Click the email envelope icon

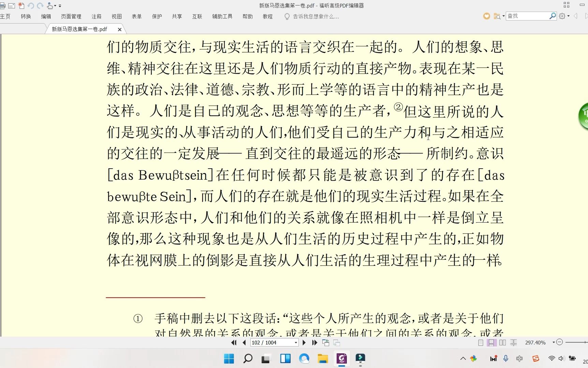12,6
